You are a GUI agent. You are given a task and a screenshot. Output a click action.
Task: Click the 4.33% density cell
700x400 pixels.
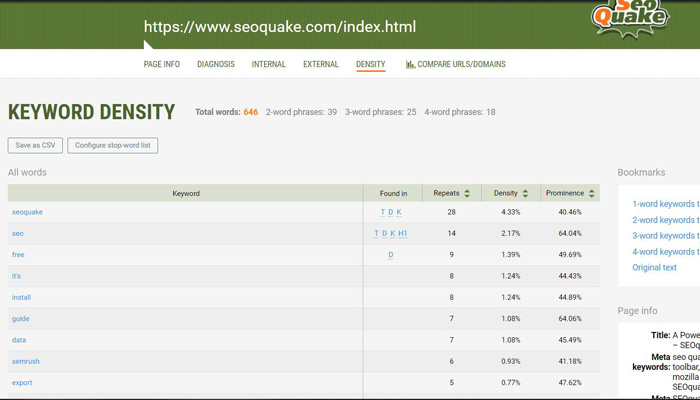[511, 212]
